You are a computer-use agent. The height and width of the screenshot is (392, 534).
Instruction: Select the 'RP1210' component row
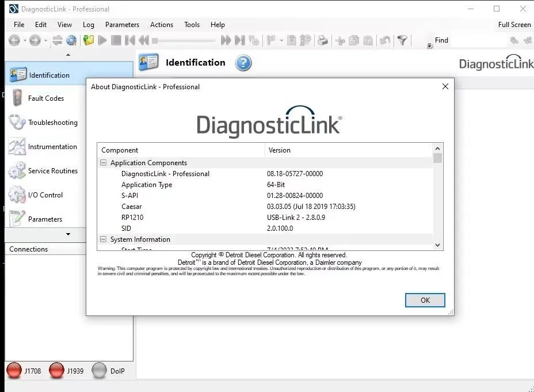(265, 217)
